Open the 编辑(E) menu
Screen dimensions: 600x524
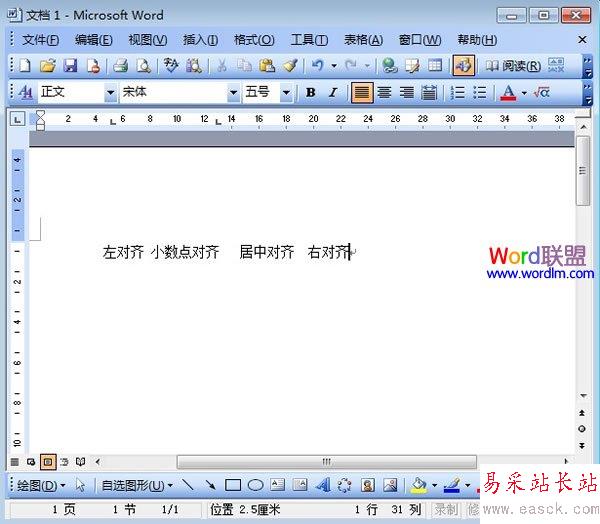tap(94, 40)
